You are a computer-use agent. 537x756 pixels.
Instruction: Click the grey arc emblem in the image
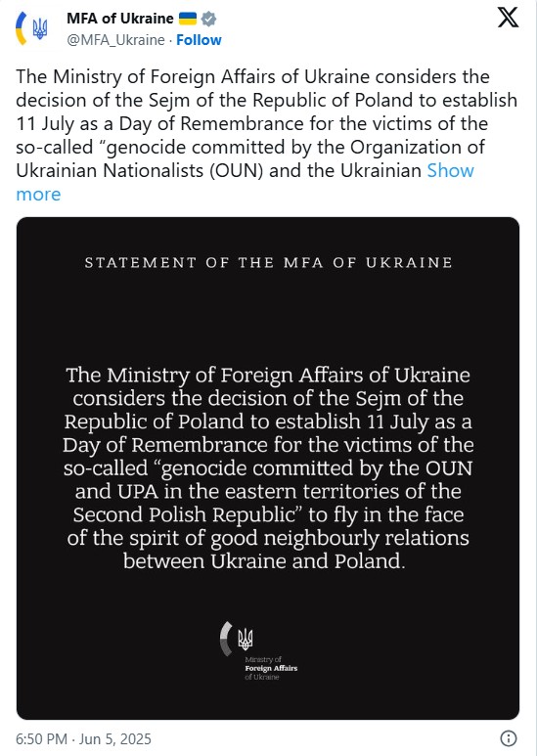(226, 639)
